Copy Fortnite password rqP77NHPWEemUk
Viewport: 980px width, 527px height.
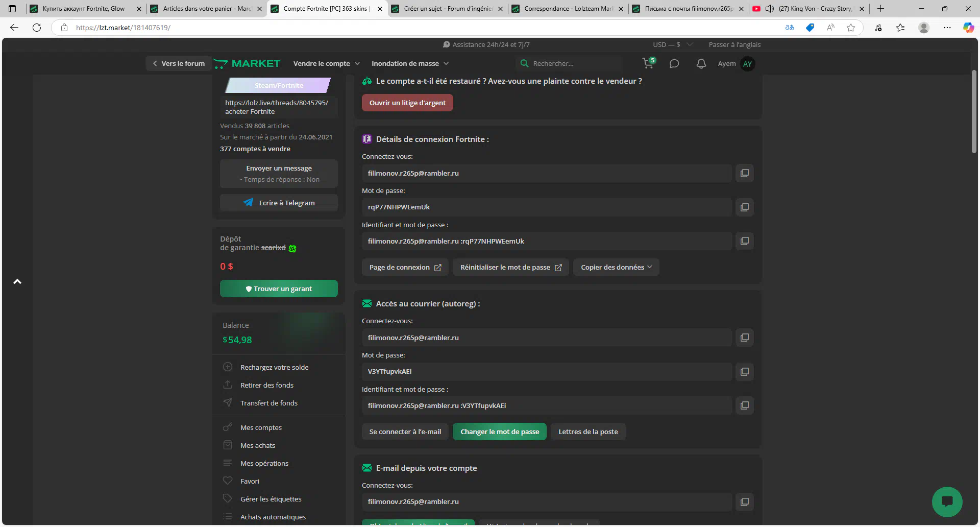745,207
